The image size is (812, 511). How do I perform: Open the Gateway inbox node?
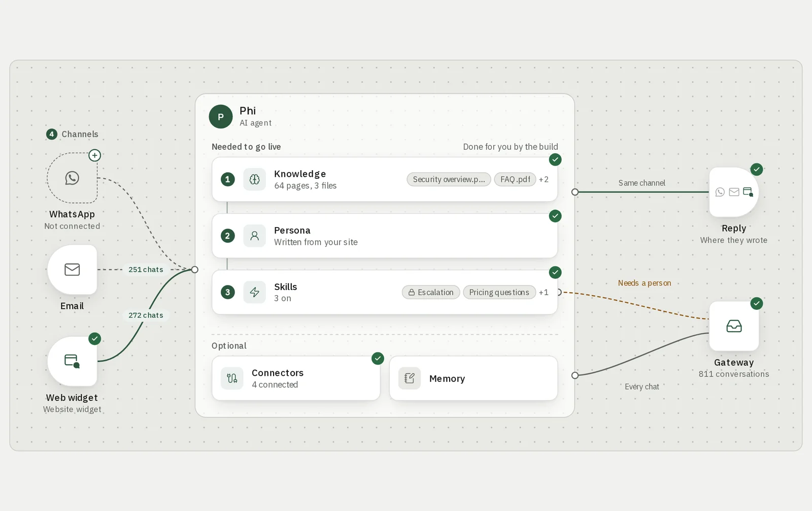point(734,326)
